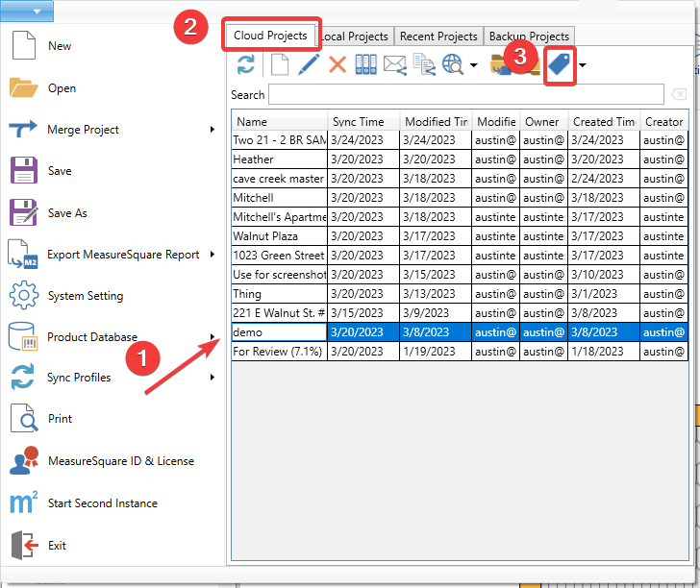Image resolution: width=700 pixels, height=588 pixels.
Task: Click the Export MeasureSquare Report icon
Action: 23,255
